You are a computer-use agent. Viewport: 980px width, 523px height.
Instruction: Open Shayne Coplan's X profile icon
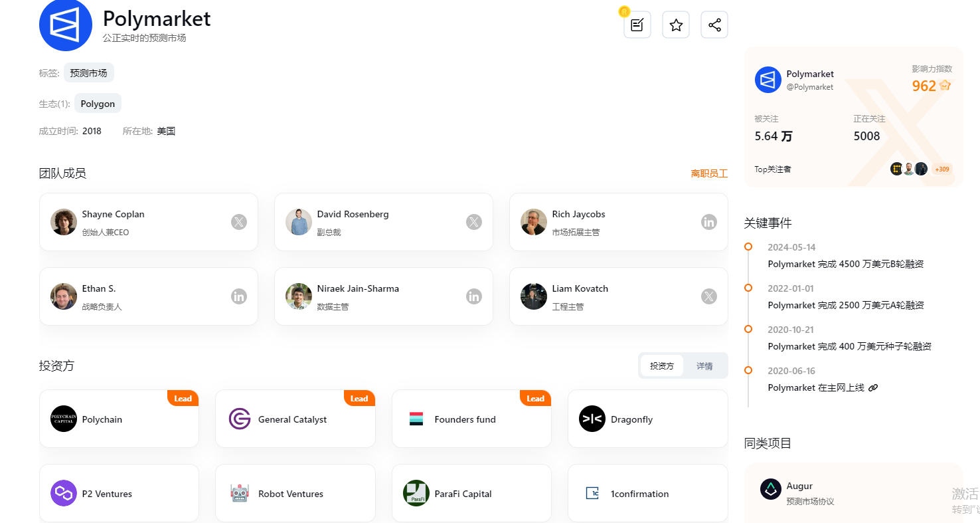(239, 222)
